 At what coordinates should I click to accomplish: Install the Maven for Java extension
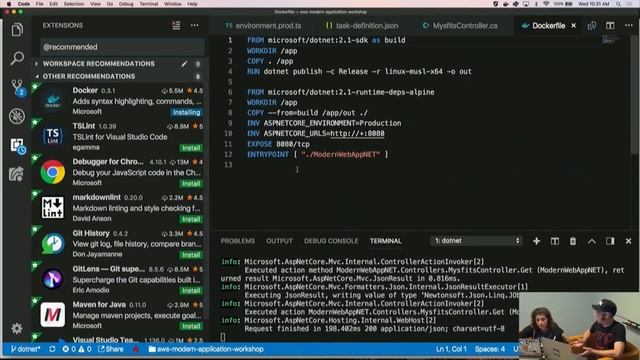(191, 326)
